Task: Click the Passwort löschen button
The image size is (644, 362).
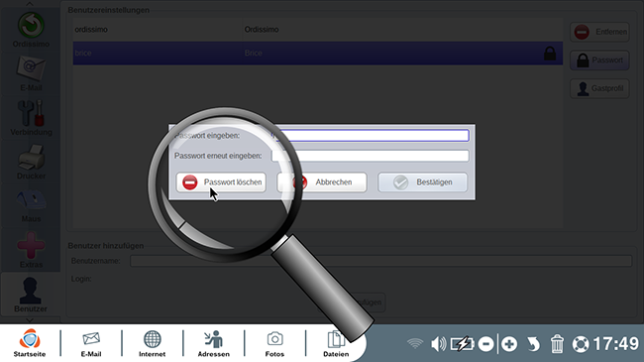Action: (221, 182)
